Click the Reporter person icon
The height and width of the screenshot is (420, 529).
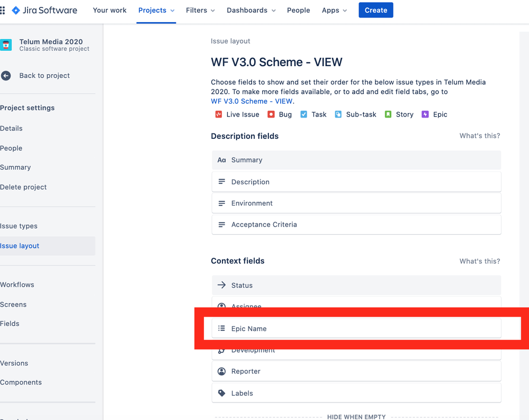pos(222,371)
